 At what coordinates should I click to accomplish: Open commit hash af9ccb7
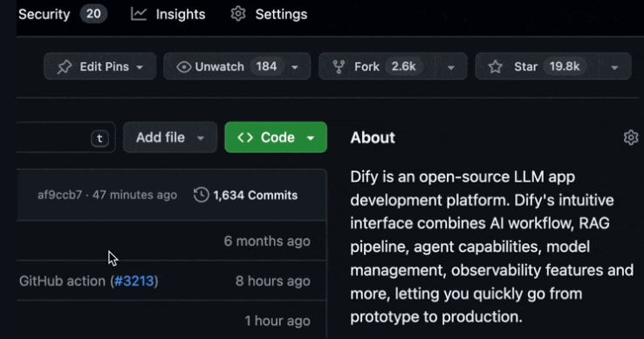click(60, 195)
